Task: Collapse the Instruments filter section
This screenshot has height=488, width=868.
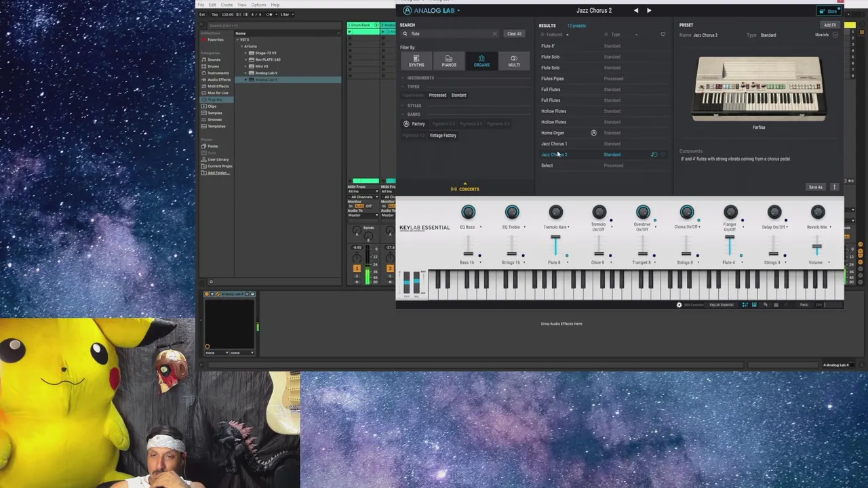Action: (420, 78)
